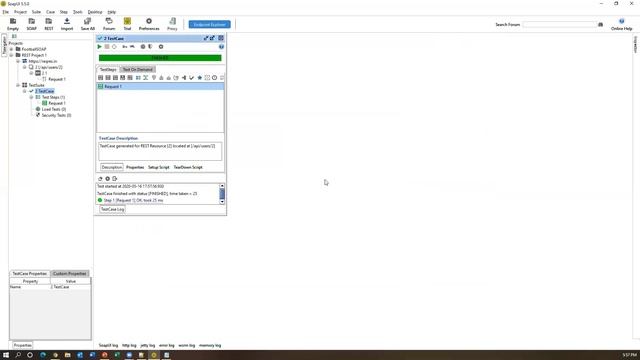Viewport: 640px width, 360px height.
Task: Open the Trial toolbar icon
Action: 127,24
